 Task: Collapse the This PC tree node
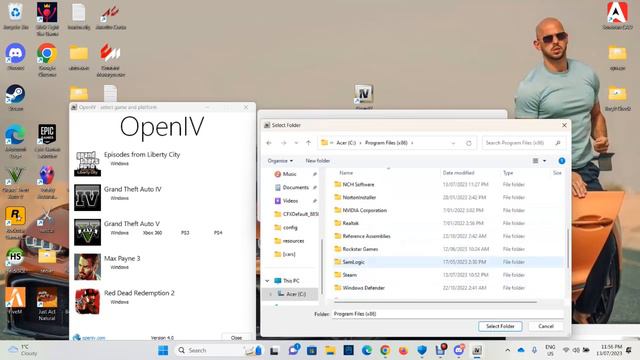click(267, 281)
